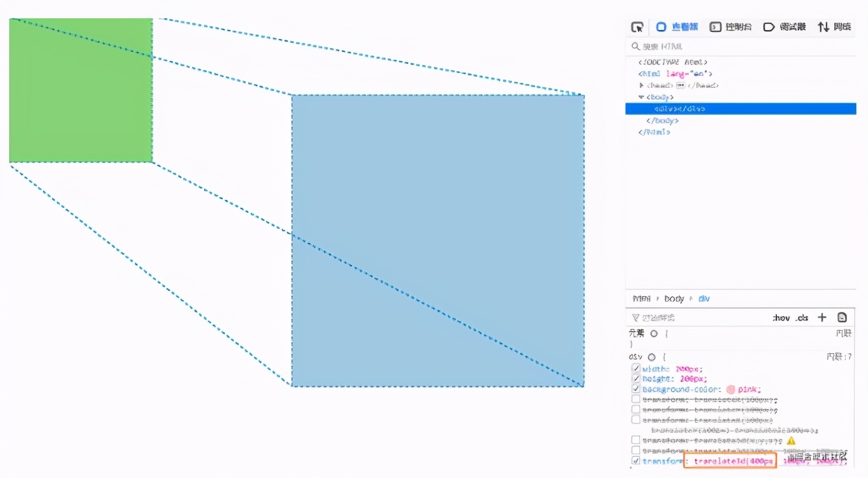Viewport: 868px width, 478px height.
Task: Click the ellipsis badge inside head node
Action: tap(681, 85)
